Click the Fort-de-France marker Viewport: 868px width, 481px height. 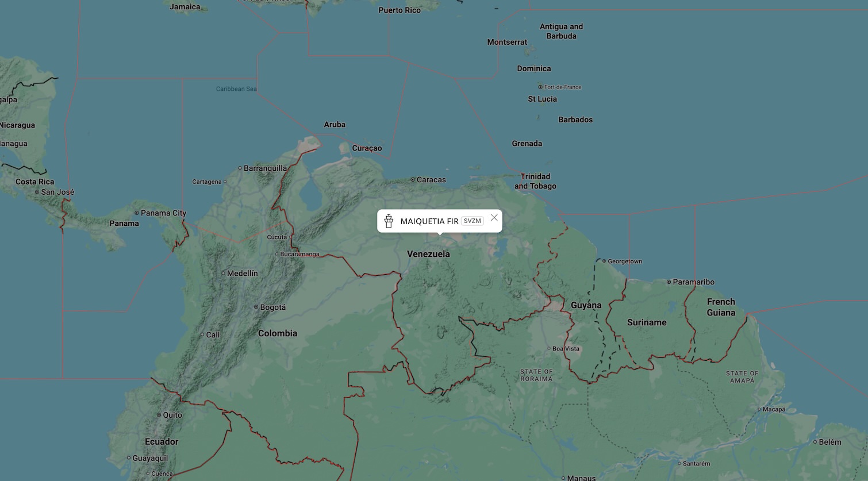coord(540,87)
